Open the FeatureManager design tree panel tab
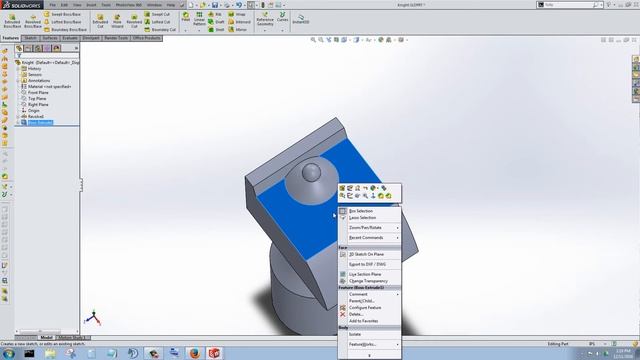Viewport: 640px width, 360px height. point(19,48)
